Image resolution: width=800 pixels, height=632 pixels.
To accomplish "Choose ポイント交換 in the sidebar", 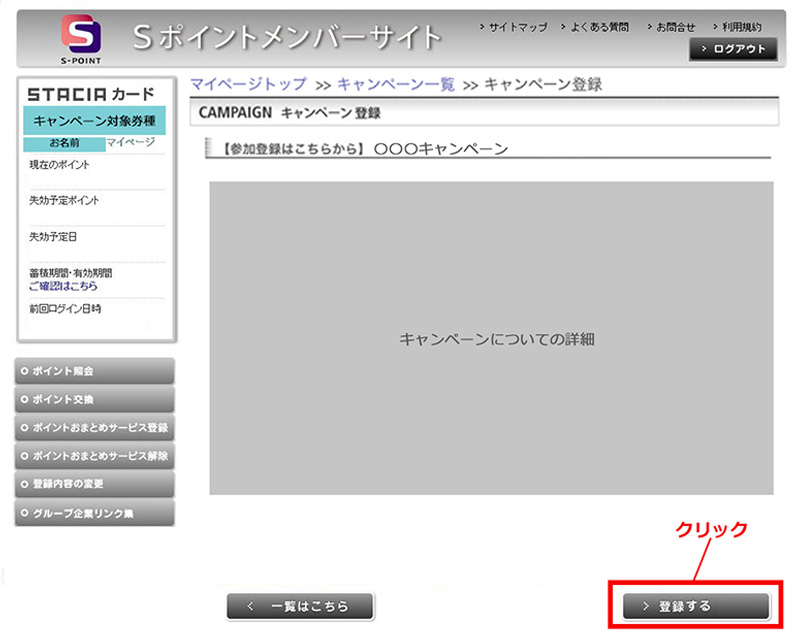I will point(95,399).
